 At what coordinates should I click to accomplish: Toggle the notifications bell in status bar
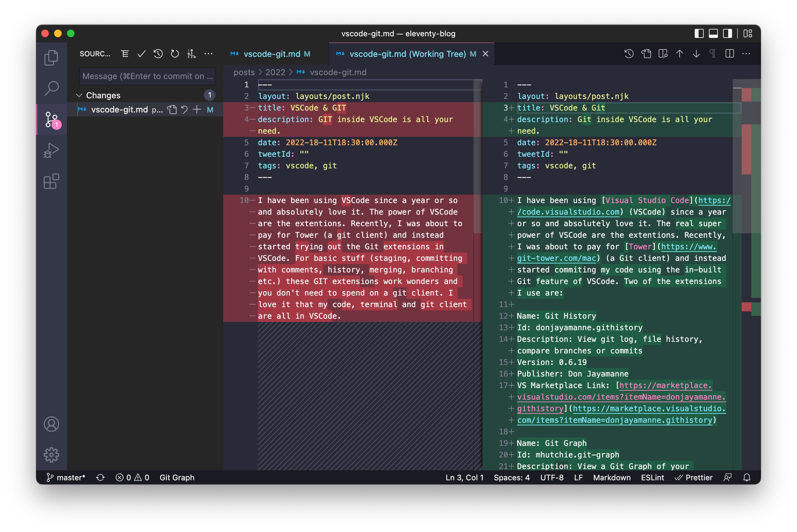[747, 477]
